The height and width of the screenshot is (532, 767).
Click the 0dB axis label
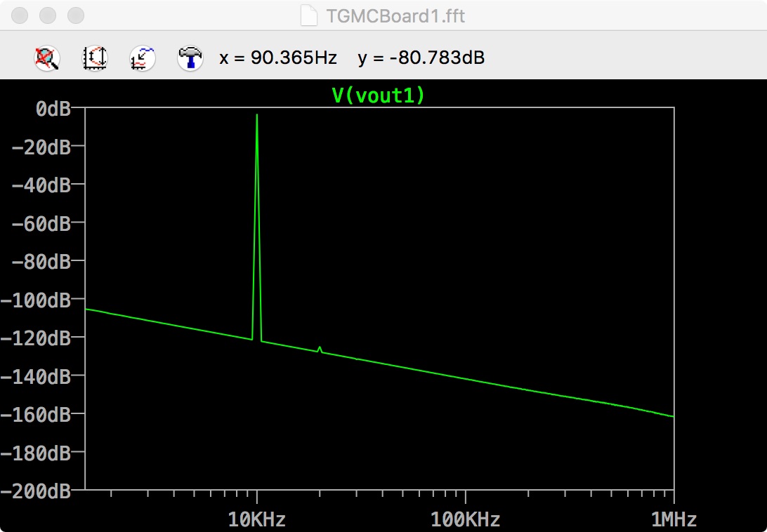tap(53, 109)
